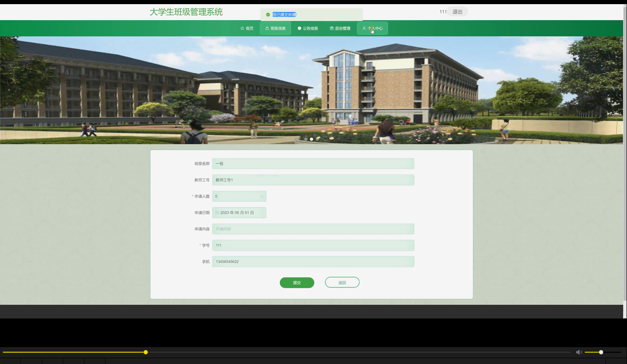
Task: Click the 返回 return button
Action: pyautogui.click(x=342, y=282)
